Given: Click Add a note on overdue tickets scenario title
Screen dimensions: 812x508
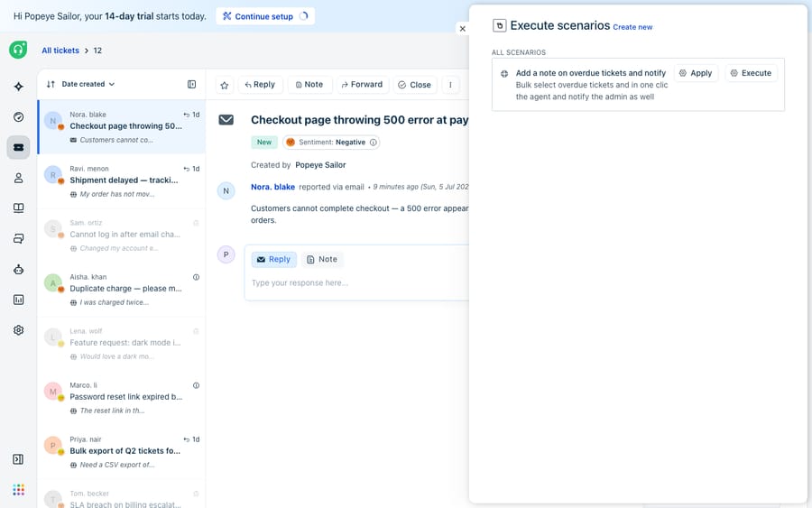Looking at the screenshot, I should [590, 73].
